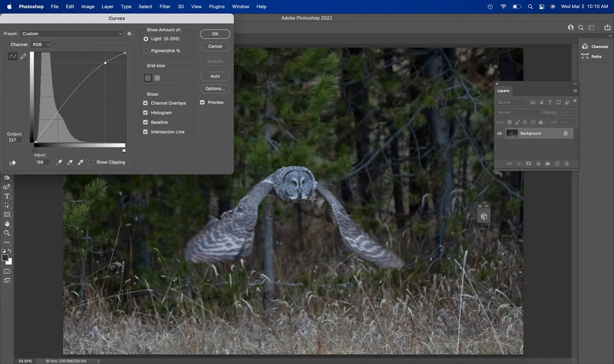Image resolution: width=614 pixels, height=364 pixels.
Task: Click the delete layer trash icon
Action: point(567,163)
